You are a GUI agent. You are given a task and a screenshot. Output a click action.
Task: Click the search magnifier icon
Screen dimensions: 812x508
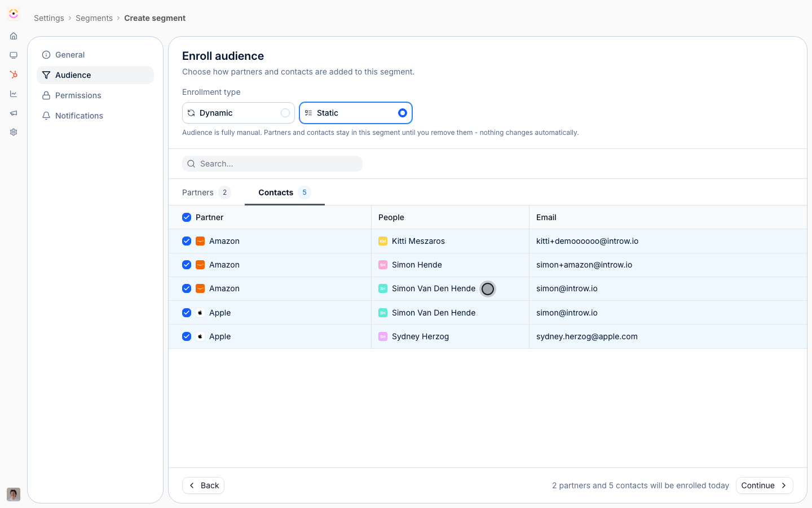pyautogui.click(x=191, y=164)
